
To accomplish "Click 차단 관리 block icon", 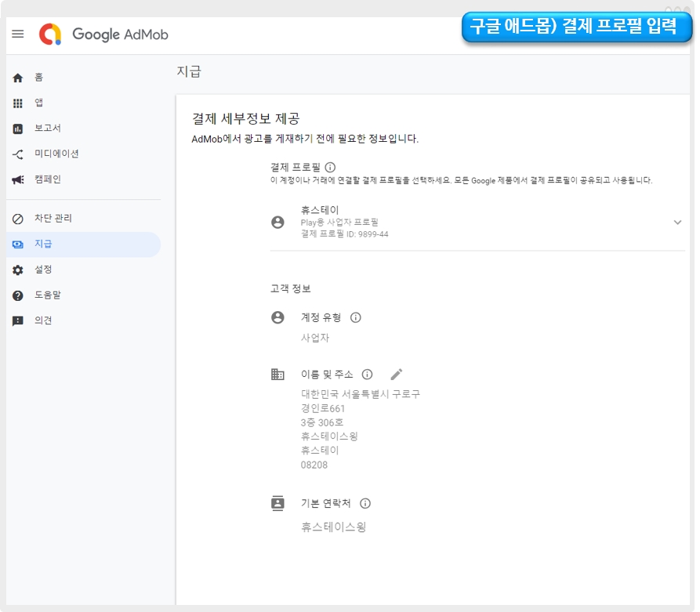I will pos(18,219).
